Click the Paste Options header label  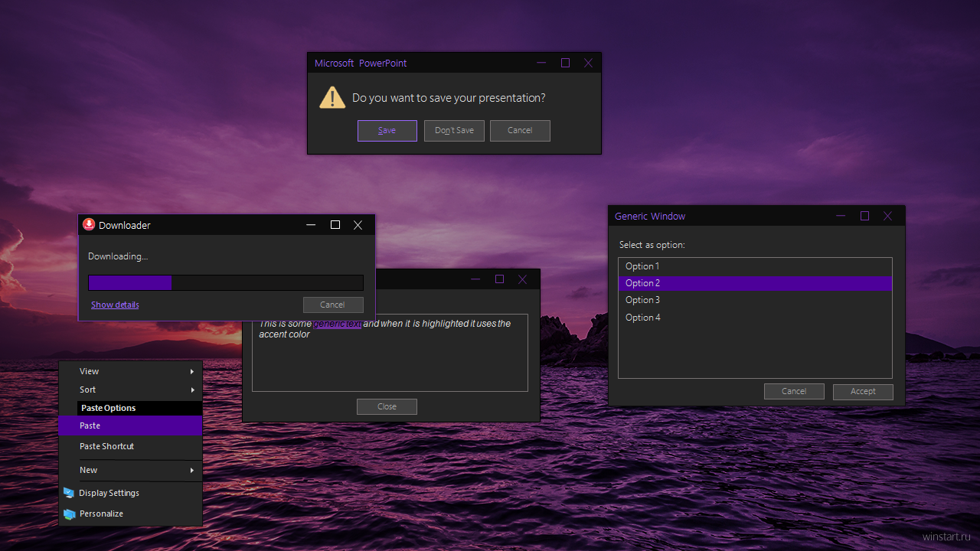pos(108,408)
